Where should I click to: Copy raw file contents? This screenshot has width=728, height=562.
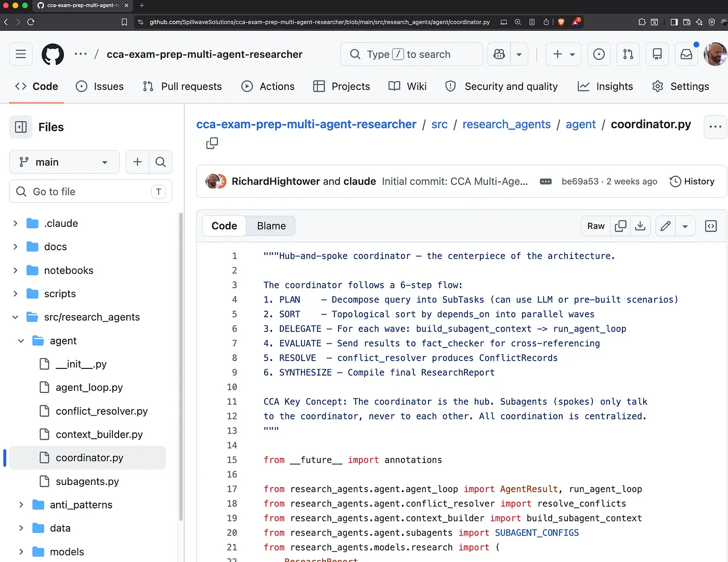[x=620, y=226]
